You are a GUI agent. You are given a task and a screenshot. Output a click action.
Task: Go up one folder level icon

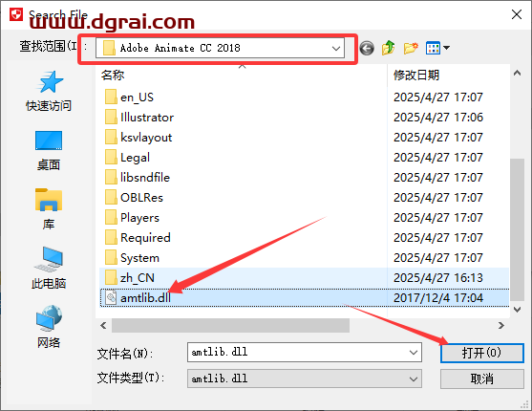pyautogui.click(x=389, y=48)
